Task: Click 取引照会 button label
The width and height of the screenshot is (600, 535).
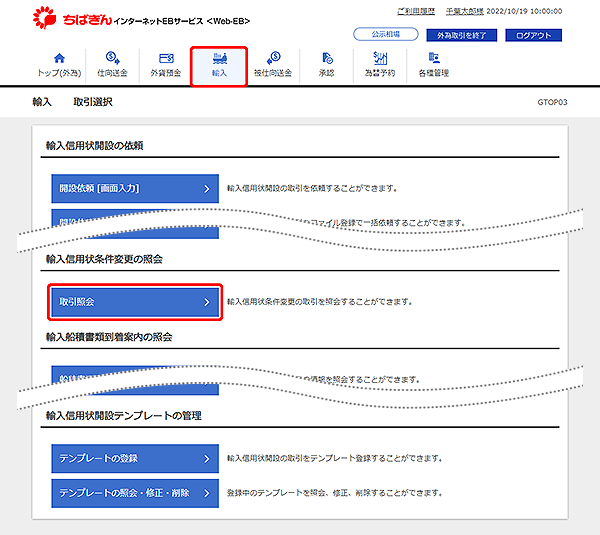Action: (x=77, y=302)
